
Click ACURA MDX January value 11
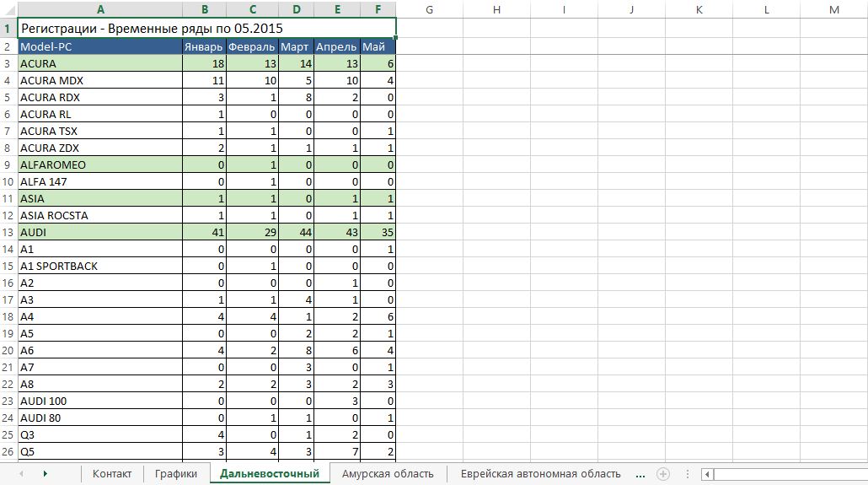[x=205, y=80]
